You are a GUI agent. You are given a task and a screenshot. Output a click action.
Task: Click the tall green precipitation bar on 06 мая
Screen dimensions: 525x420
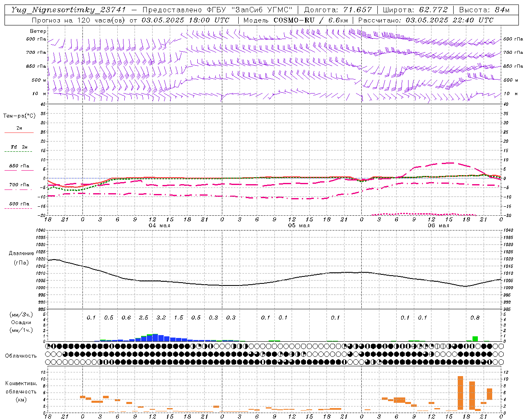(x=475, y=339)
